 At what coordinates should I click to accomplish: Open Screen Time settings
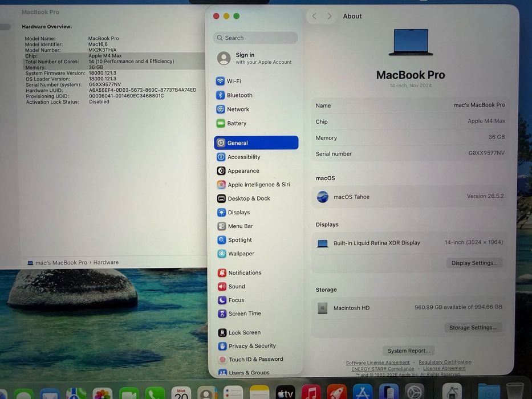(x=256, y=313)
